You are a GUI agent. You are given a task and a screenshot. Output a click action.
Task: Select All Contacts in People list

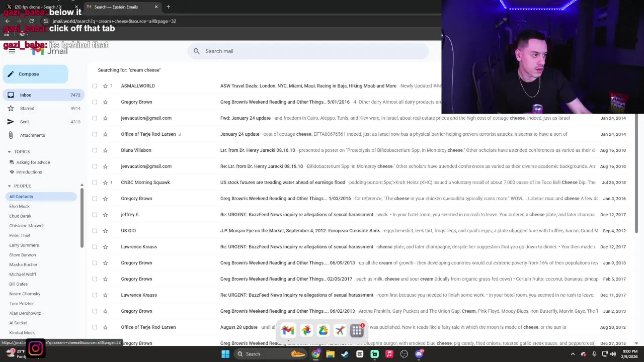[40, 197]
